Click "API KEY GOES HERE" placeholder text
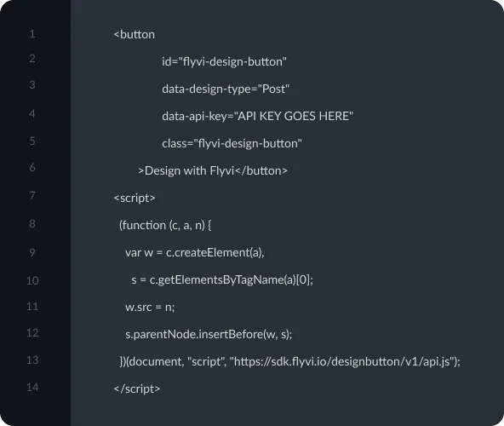Viewport: 504px width, 426px height. pos(295,116)
